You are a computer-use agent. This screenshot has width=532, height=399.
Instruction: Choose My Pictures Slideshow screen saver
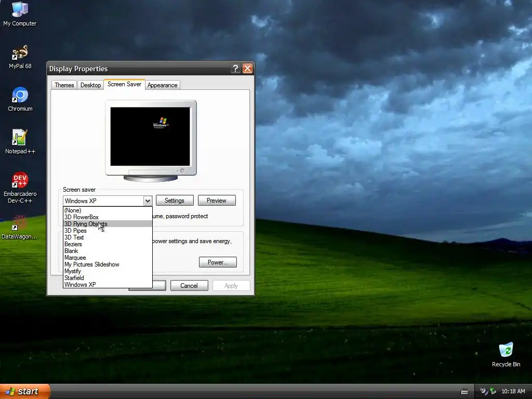click(x=108, y=264)
